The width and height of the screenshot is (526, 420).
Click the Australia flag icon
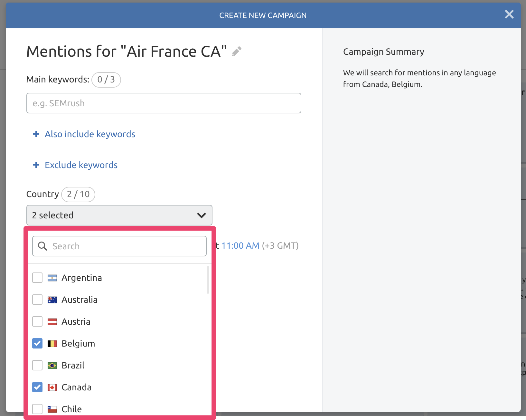[52, 300]
